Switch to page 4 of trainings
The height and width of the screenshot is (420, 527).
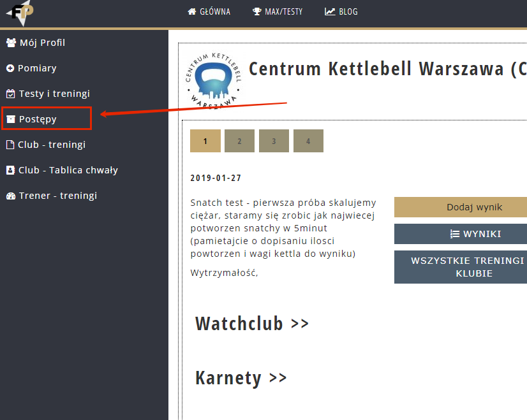point(308,141)
